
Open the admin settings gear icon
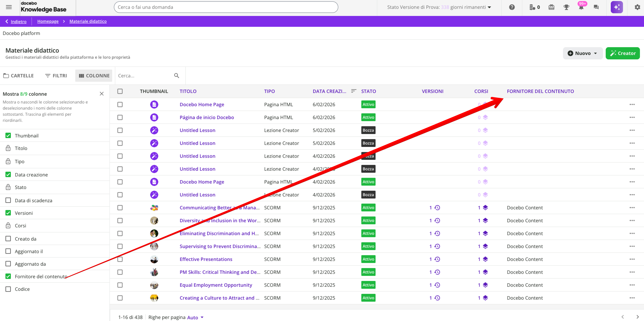coord(637,7)
